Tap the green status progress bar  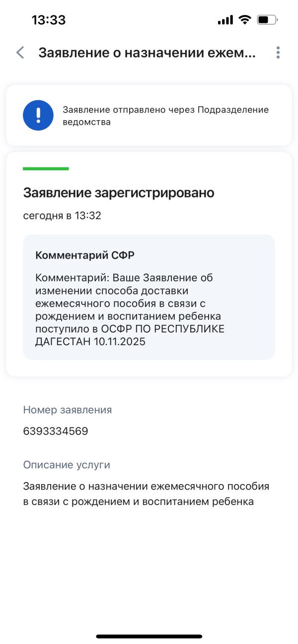coord(46,168)
